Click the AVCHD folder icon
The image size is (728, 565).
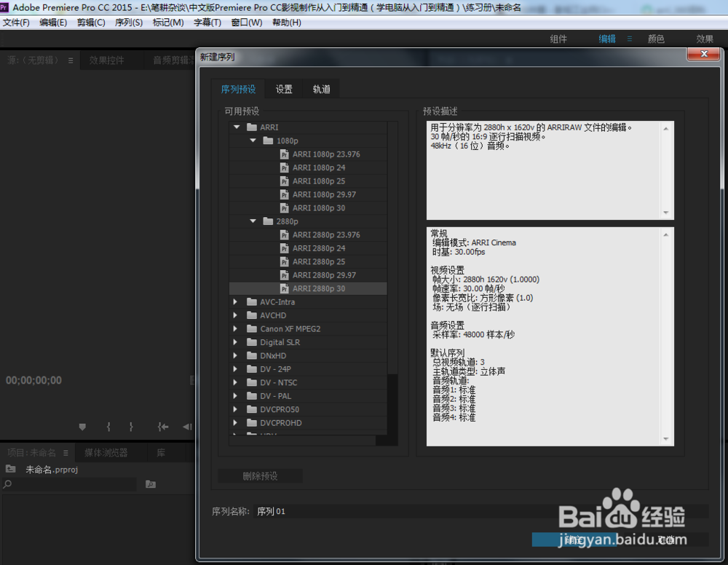252,315
